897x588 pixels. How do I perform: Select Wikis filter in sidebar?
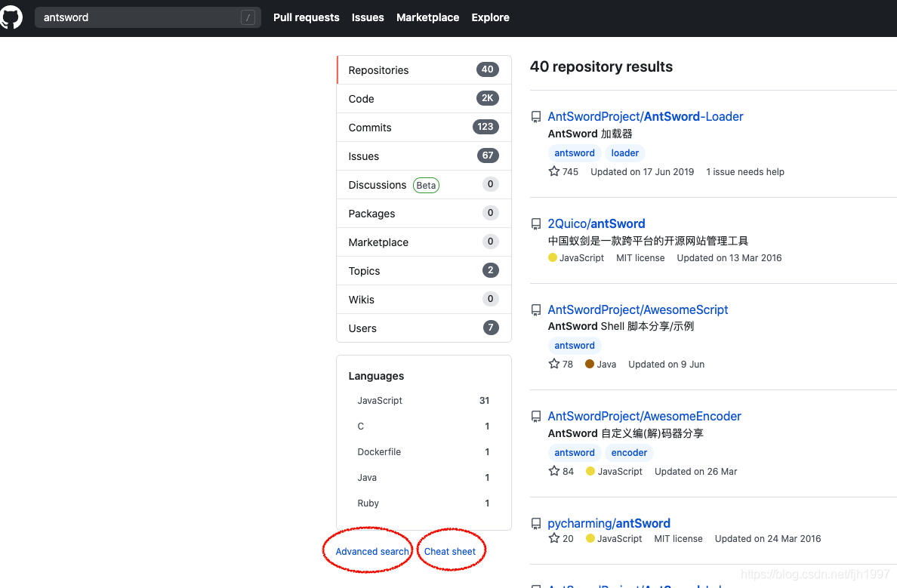[x=424, y=299]
